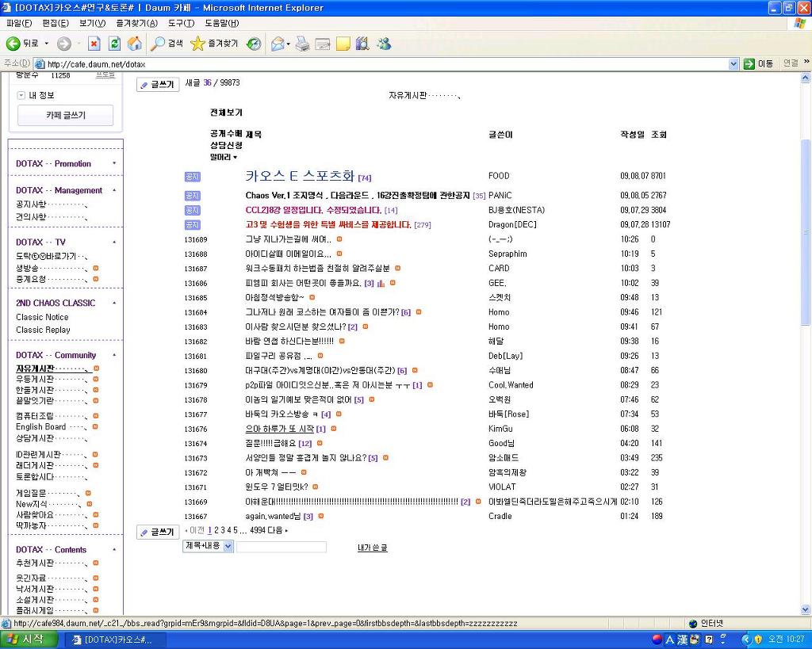This screenshot has height=649, width=812.
Task: Click the security shield icon in system tray
Action: [758, 639]
